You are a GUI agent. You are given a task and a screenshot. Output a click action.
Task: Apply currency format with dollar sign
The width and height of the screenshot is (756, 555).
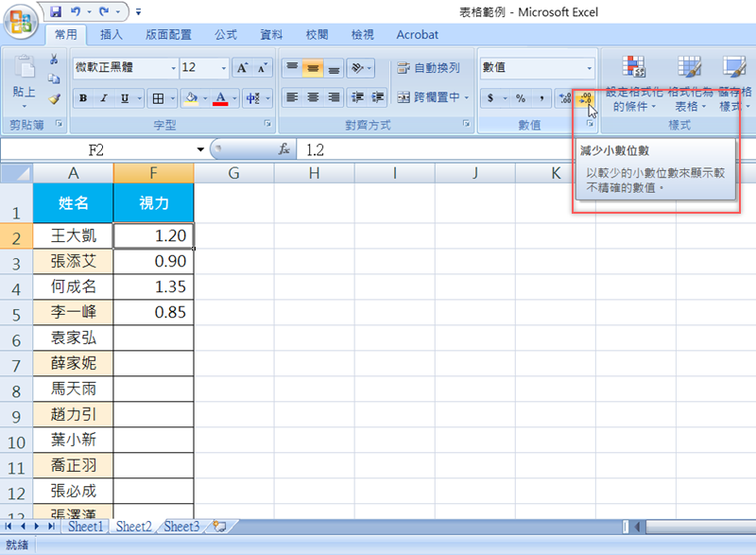coord(490,98)
